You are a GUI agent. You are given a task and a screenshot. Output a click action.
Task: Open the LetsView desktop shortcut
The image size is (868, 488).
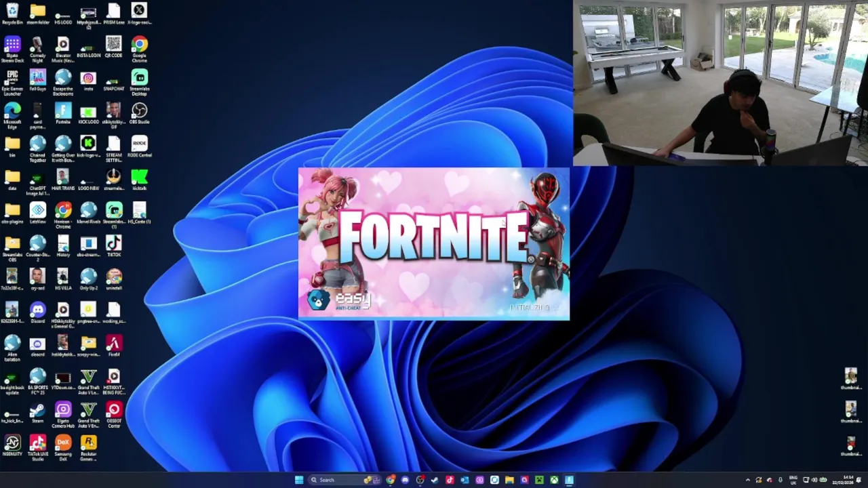pyautogui.click(x=37, y=213)
